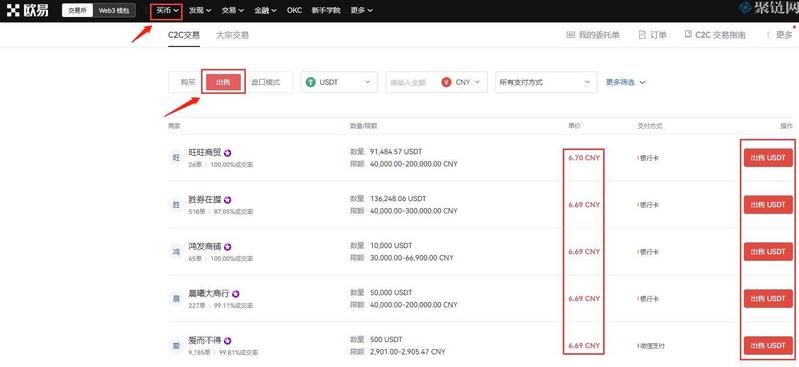Click limit 2,901.00-2,905.47 CNY
799x367 pixels.
[408, 352]
